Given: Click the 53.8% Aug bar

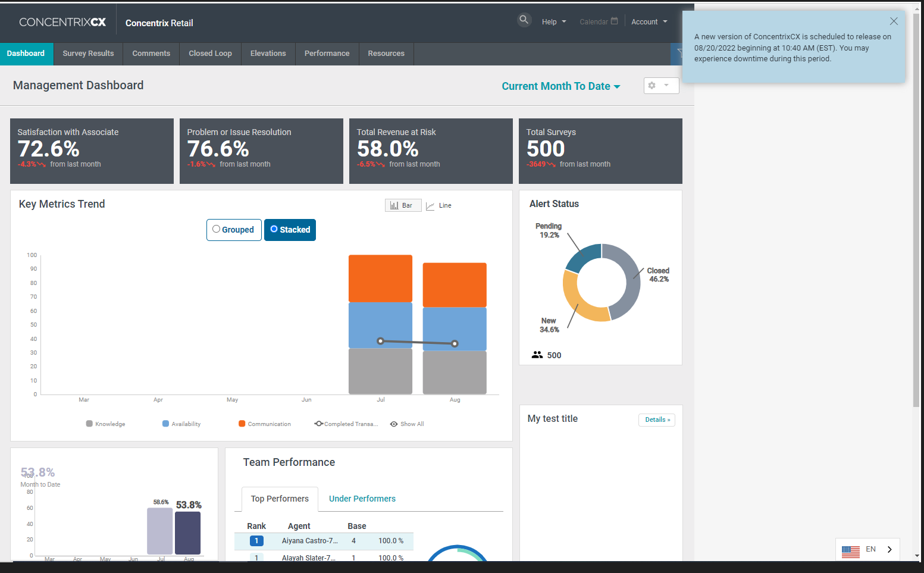Looking at the screenshot, I should tap(187, 533).
